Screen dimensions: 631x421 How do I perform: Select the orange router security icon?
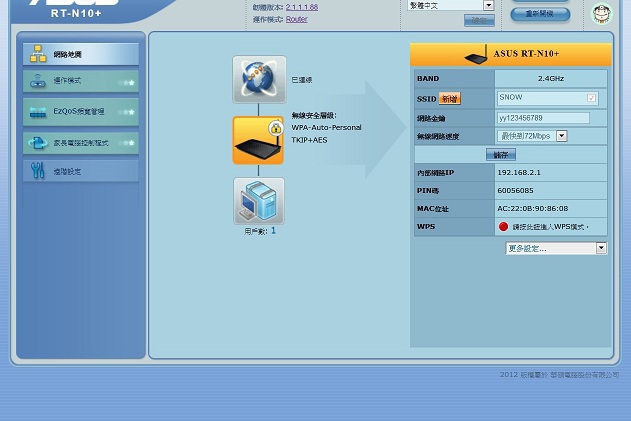(258, 140)
